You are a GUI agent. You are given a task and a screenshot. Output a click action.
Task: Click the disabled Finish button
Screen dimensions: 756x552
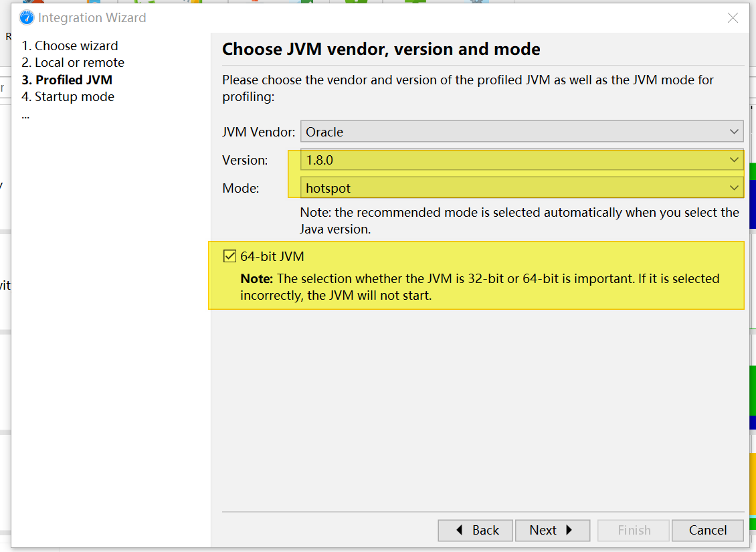pyautogui.click(x=633, y=530)
